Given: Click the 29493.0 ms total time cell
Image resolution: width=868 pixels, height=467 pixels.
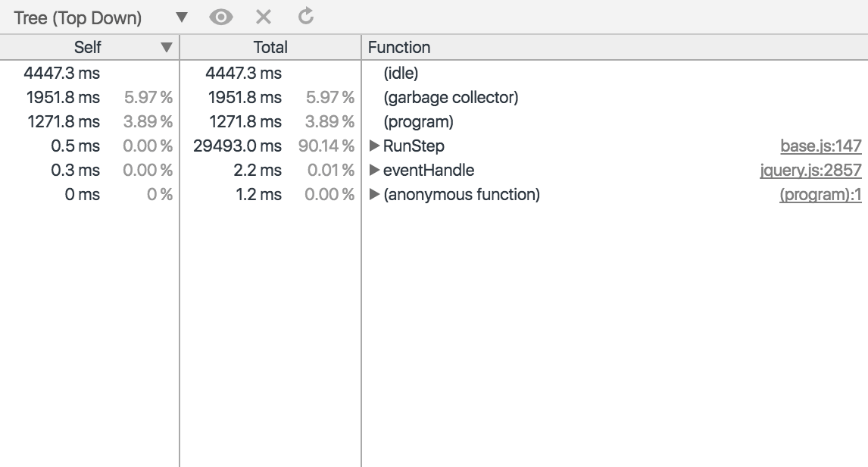Looking at the screenshot, I should [237, 146].
